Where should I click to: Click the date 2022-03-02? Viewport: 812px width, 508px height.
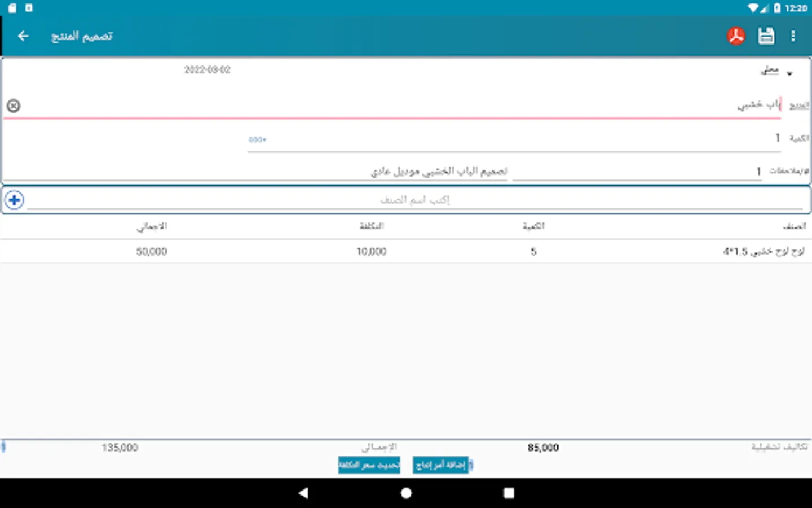pos(208,70)
